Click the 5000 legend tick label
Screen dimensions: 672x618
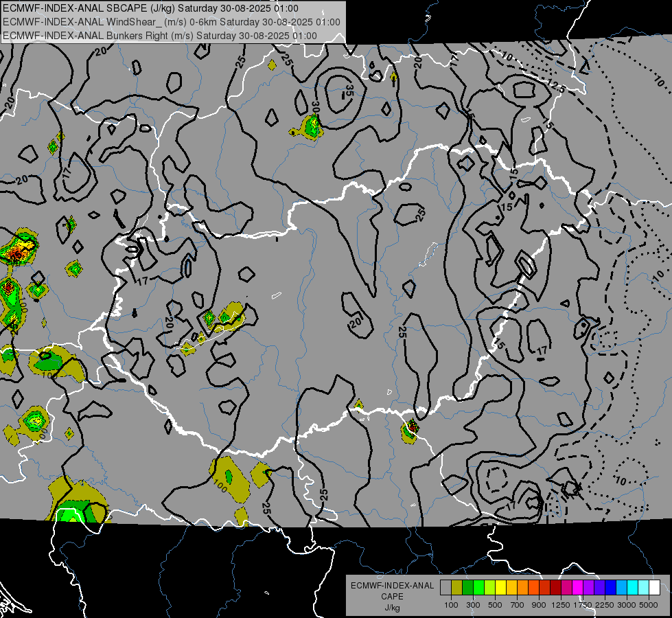[x=649, y=605]
